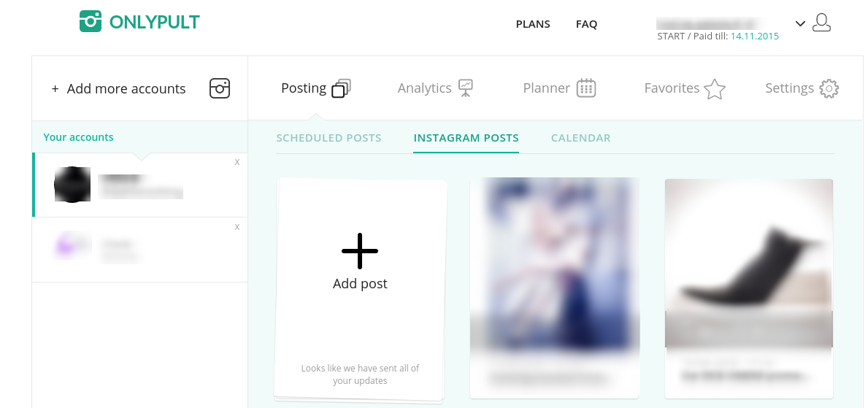Open the black shoe post thumbnail
The height and width of the screenshot is (408, 868).
(x=748, y=263)
